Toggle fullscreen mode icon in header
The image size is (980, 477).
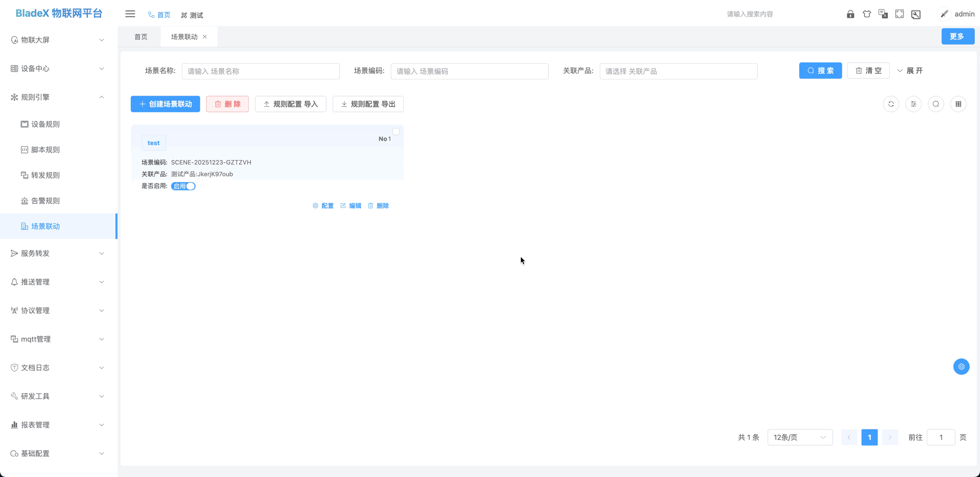pos(900,14)
